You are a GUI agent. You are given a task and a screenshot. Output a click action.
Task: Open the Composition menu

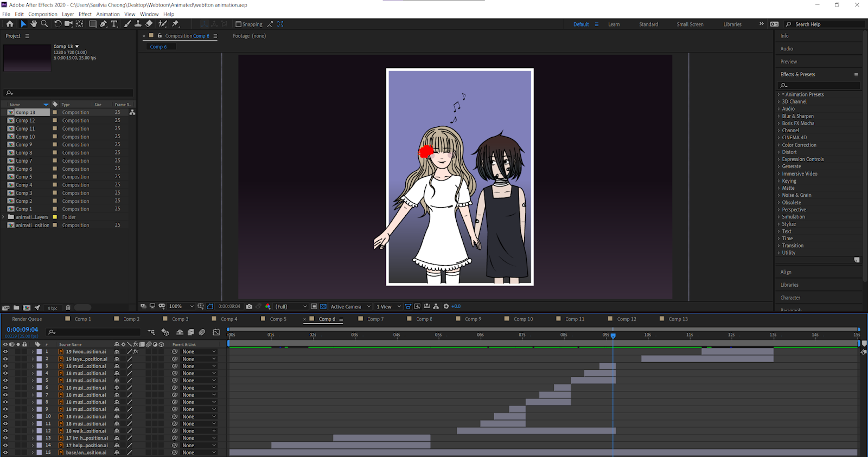point(43,14)
